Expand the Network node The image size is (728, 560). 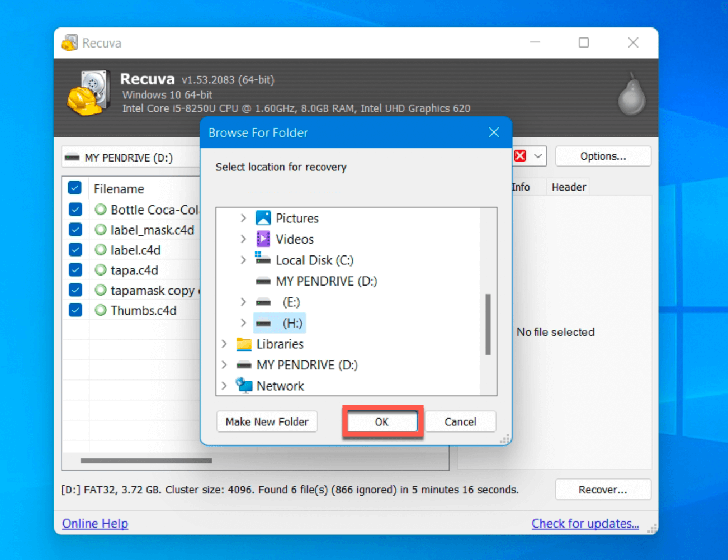(x=224, y=386)
